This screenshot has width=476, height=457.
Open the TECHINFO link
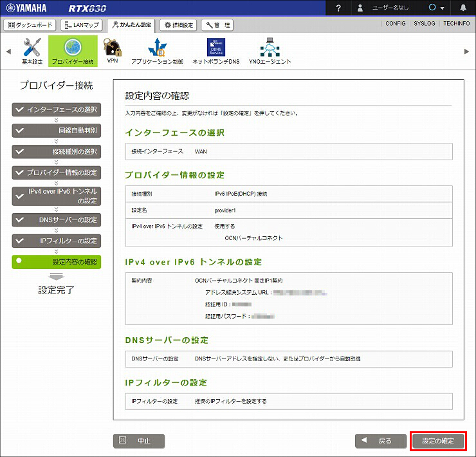(x=456, y=23)
